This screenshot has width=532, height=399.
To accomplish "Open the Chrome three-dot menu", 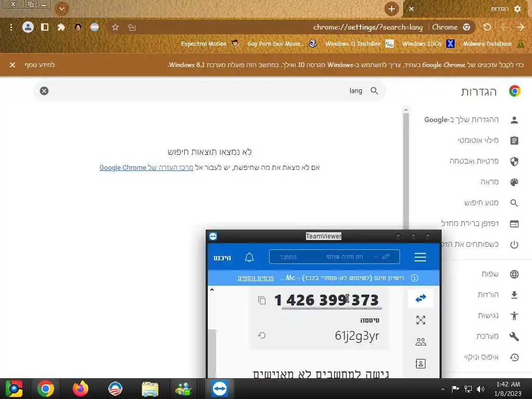I will coord(11,28).
